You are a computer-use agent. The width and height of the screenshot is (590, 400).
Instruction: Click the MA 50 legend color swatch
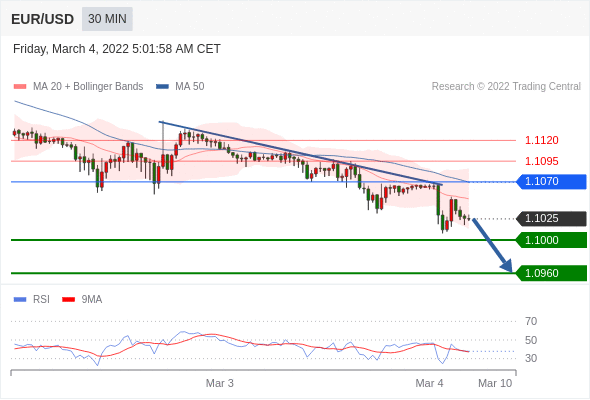162,87
